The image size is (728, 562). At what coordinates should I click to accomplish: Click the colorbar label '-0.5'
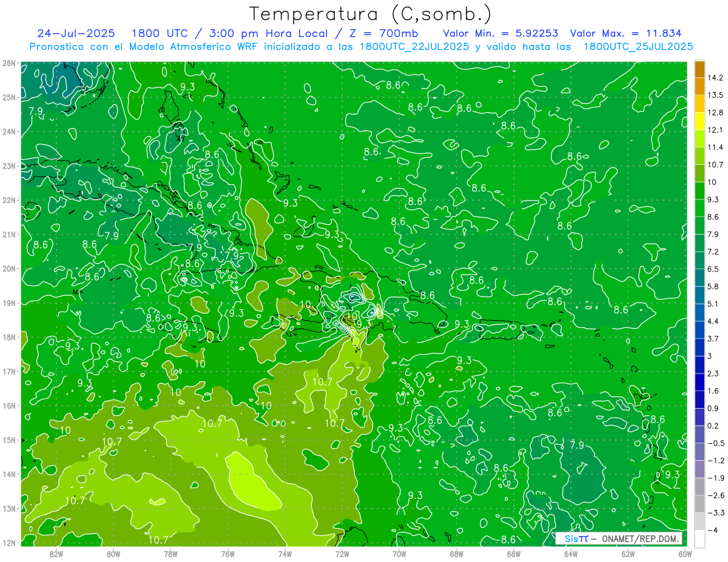click(x=716, y=443)
